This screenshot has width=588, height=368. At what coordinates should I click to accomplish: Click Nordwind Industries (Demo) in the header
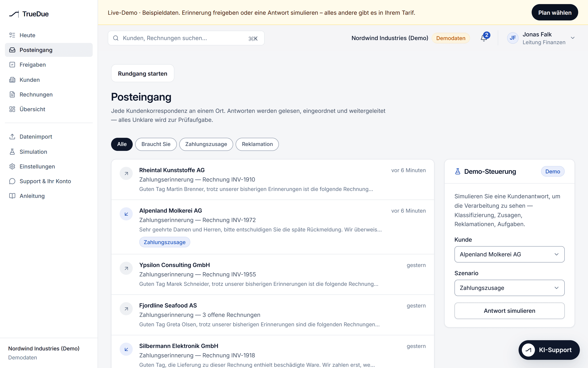click(x=390, y=38)
